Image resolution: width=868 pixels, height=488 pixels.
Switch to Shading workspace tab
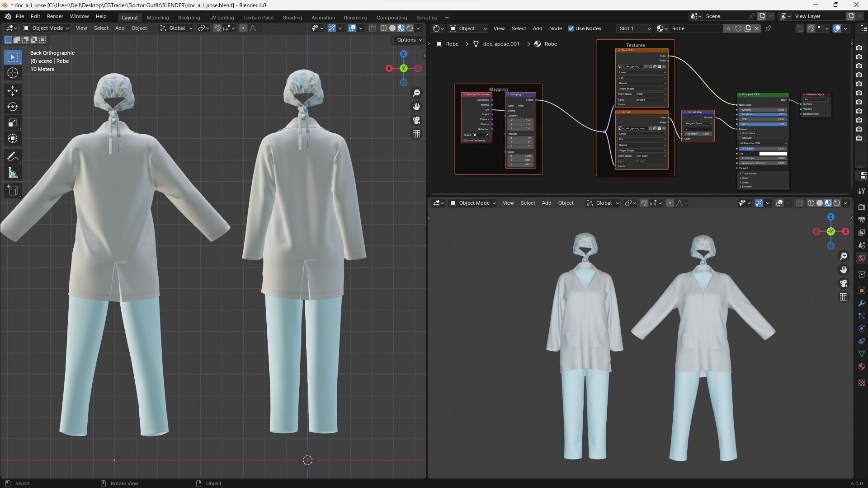(x=292, y=18)
